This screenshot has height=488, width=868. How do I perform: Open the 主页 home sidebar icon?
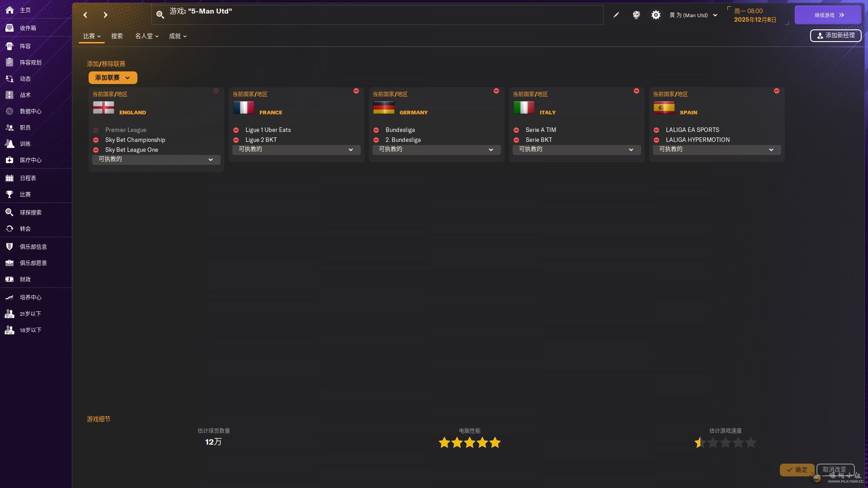click(9, 10)
